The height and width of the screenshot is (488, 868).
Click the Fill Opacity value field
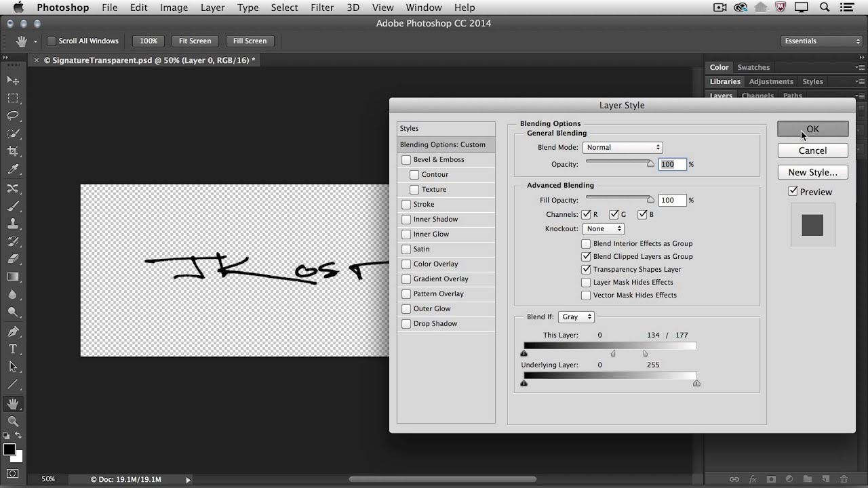point(672,200)
